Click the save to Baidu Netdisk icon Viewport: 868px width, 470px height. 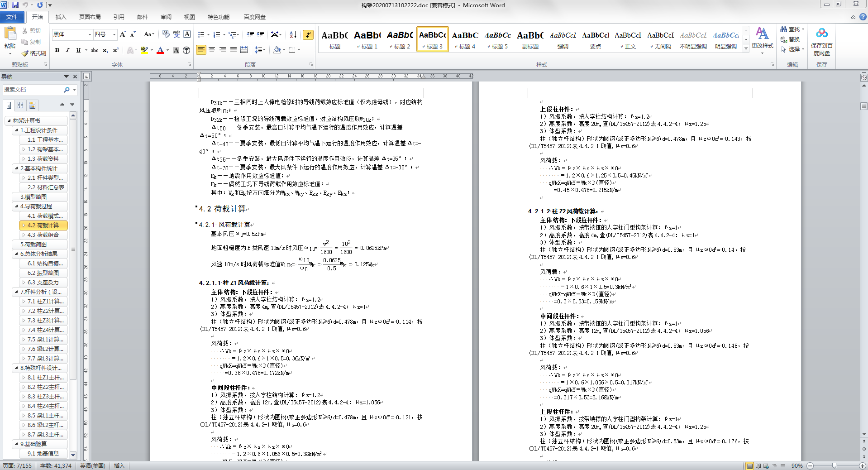(821, 42)
